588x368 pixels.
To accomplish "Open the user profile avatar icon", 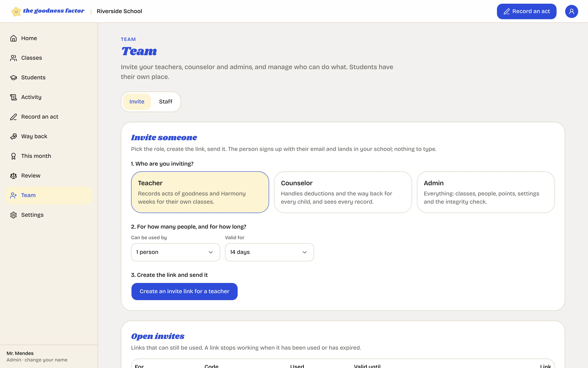I will coord(571,11).
